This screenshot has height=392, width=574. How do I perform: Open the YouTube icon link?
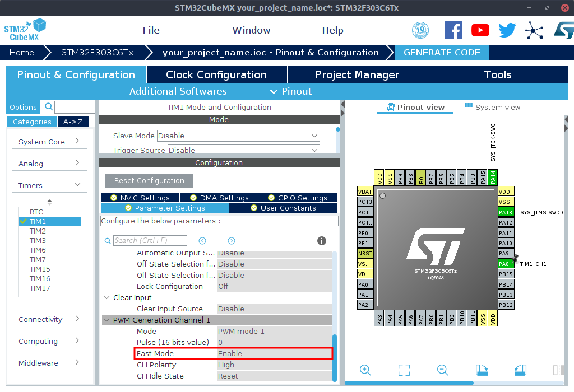pyautogui.click(x=480, y=30)
